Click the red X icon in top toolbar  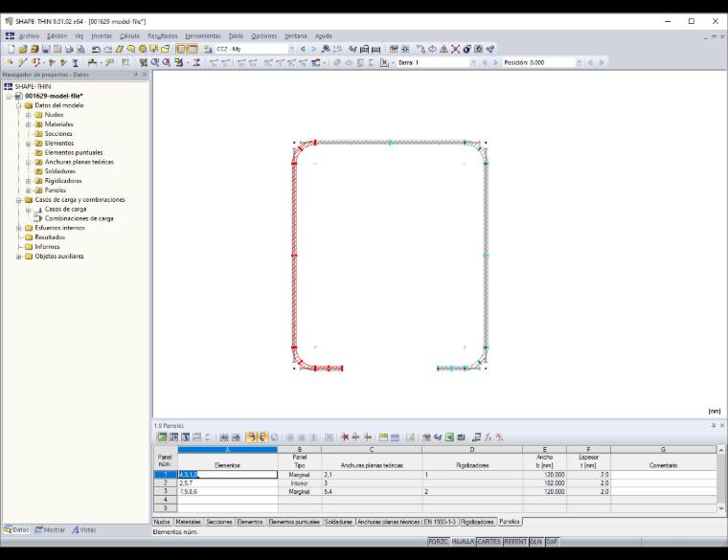pyautogui.click(x=455, y=49)
